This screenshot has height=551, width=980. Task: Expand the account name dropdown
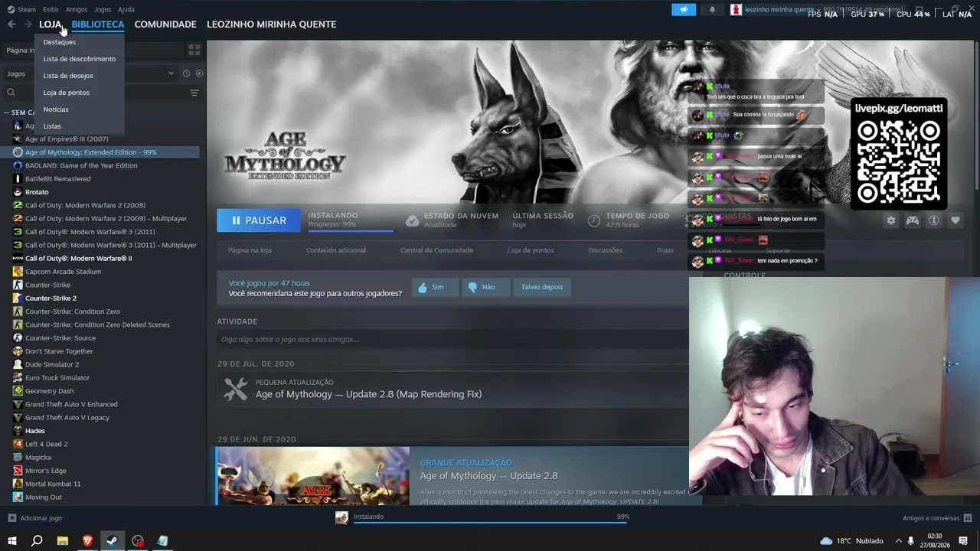tap(817, 10)
